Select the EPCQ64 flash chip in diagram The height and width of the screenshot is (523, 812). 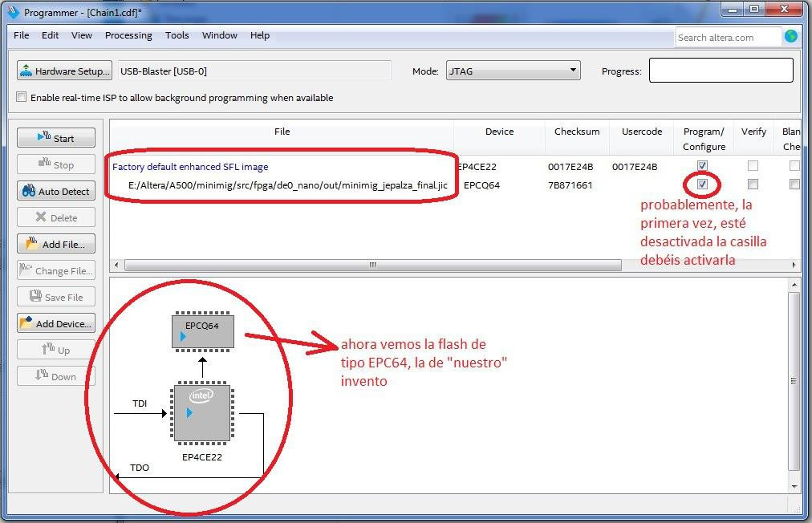(203, 331)
